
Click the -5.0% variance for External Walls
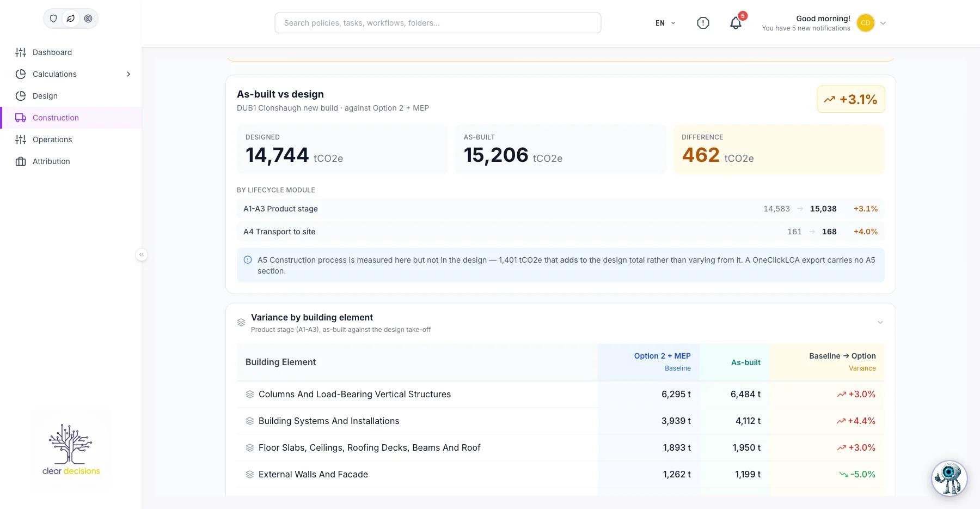tap(857, 474)
